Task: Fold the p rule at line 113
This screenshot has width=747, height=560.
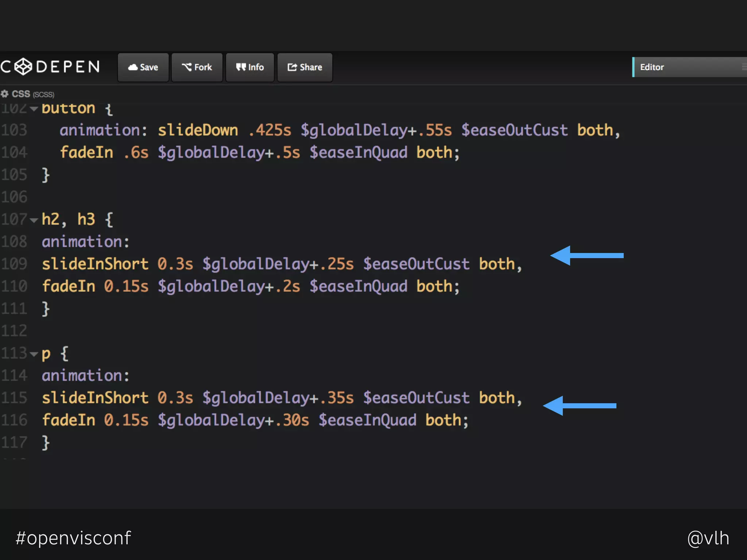Action: (x=34, y=354)
